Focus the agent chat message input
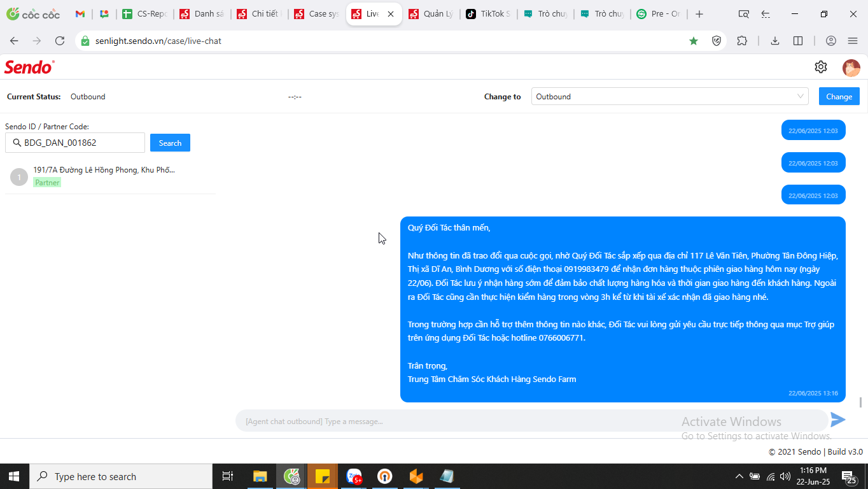This screenshot has width=868, height=489. [x=531, y=421]
